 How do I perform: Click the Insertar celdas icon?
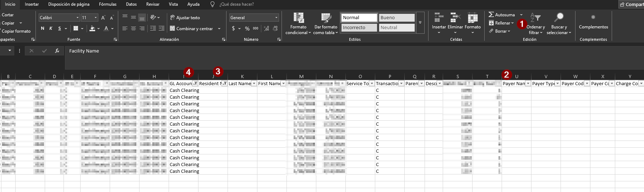click(439, 18)
